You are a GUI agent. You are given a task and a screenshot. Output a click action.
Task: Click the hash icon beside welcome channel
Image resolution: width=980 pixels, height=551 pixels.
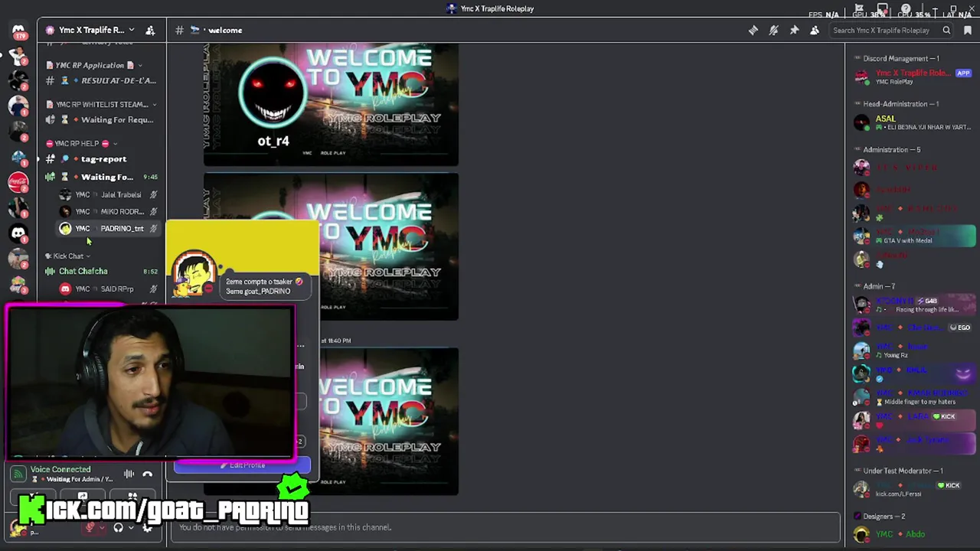pos(179,30)
